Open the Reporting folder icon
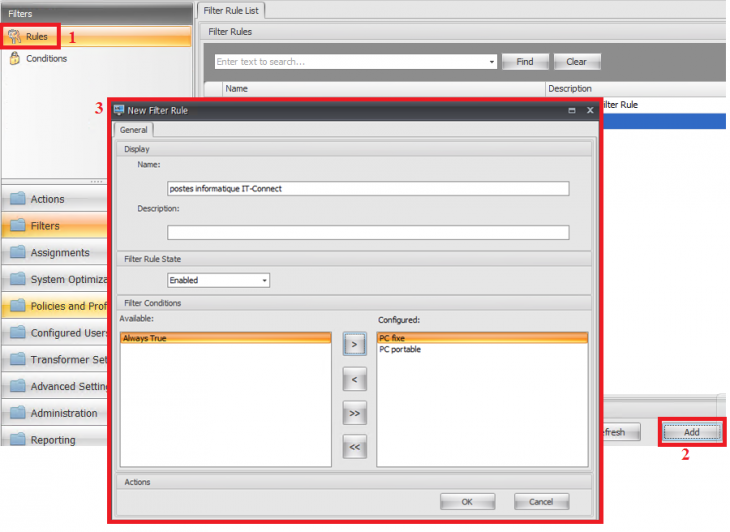The image size is (730, 532). point(18,439)
